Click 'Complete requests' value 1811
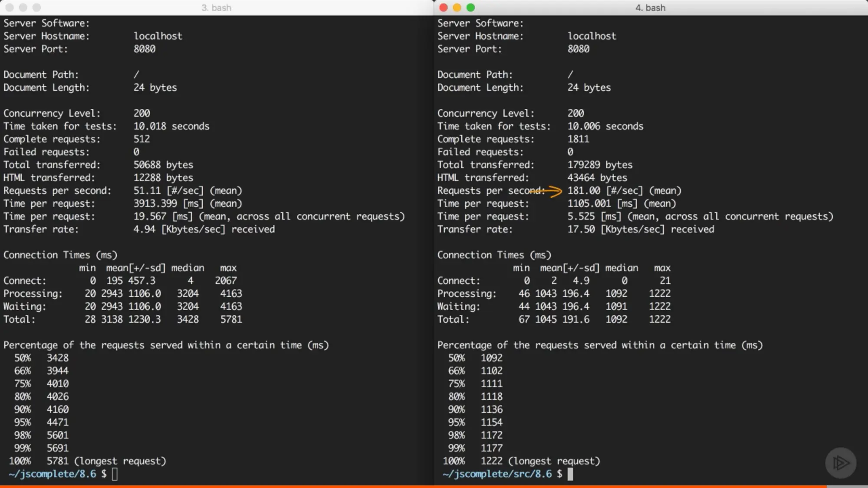The image size is (868, 488). [578, 139]
